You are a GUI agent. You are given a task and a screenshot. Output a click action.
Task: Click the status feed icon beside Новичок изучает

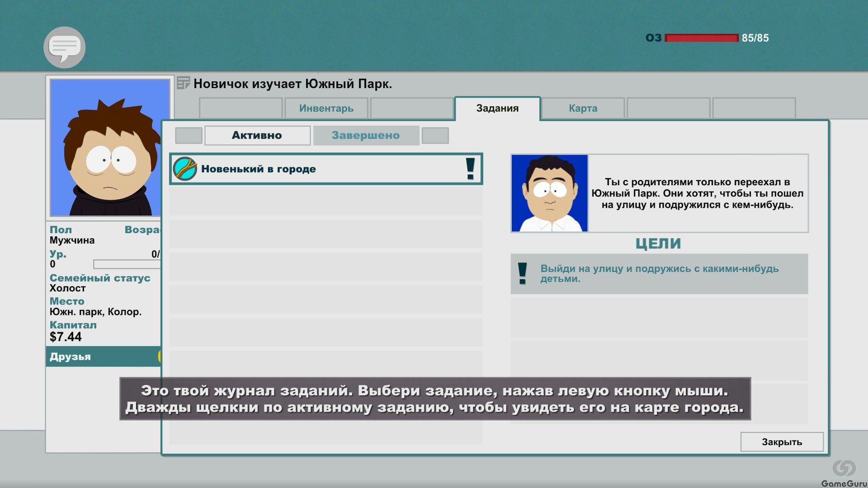pyautogui.click(x=183, y=84)
